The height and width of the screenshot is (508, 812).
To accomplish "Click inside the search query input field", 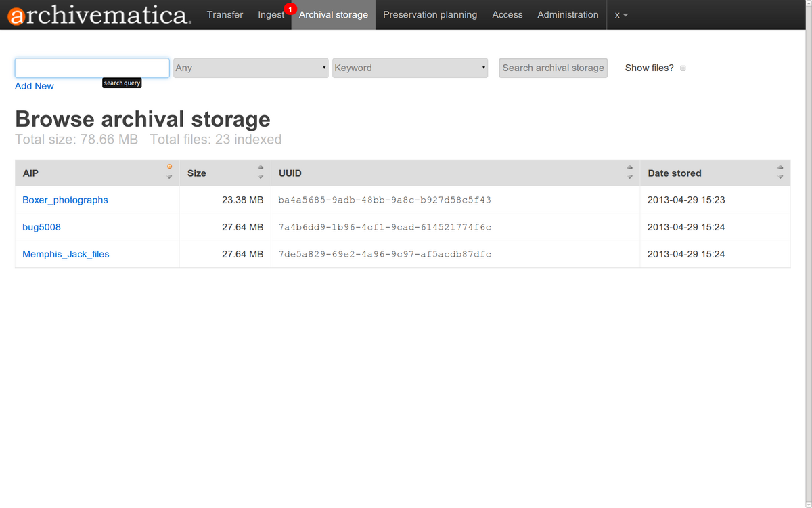I will click(x=91, y=68).
